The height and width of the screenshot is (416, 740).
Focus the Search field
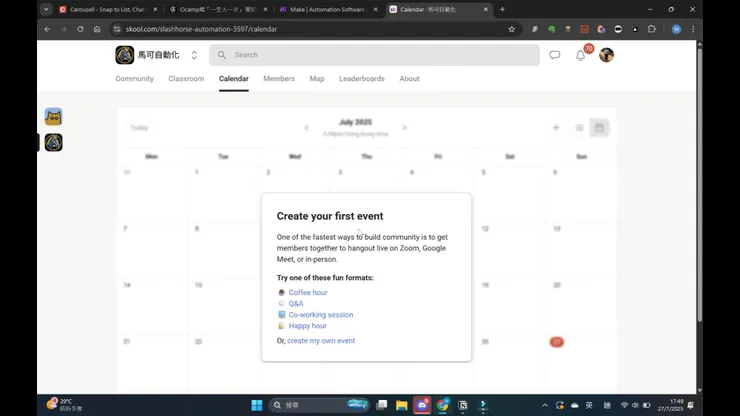(x=374, y=55)
